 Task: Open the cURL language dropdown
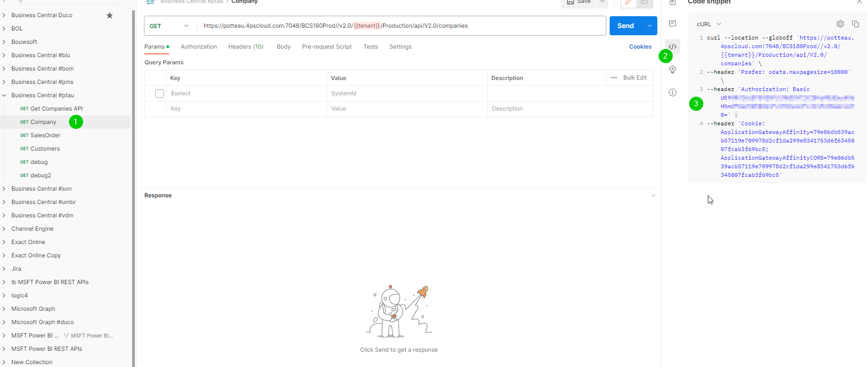click(x=709, y=24)
